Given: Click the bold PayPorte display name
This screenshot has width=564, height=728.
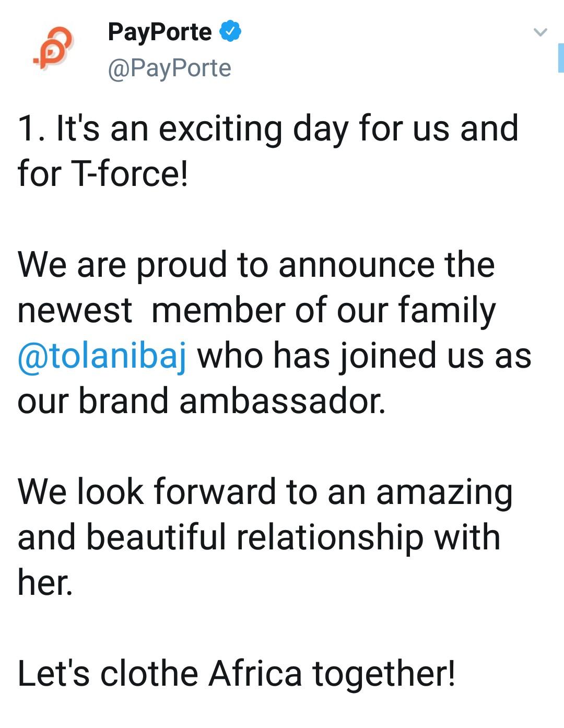Looking at the screenshot, I should click(x=159, y=32).
